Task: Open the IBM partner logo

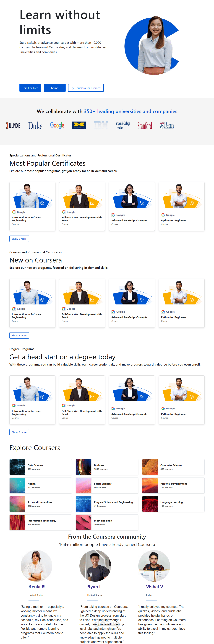Action: (x=101, y=125)
